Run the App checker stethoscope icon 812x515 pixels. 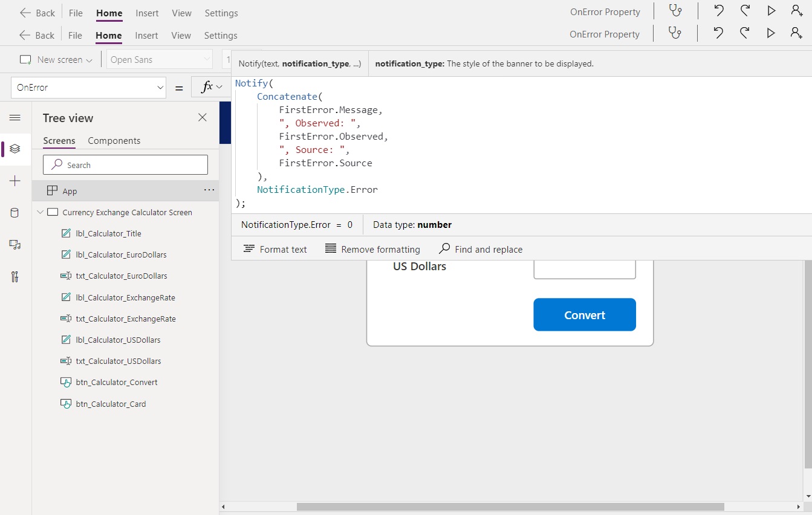(x=675, y=10)
